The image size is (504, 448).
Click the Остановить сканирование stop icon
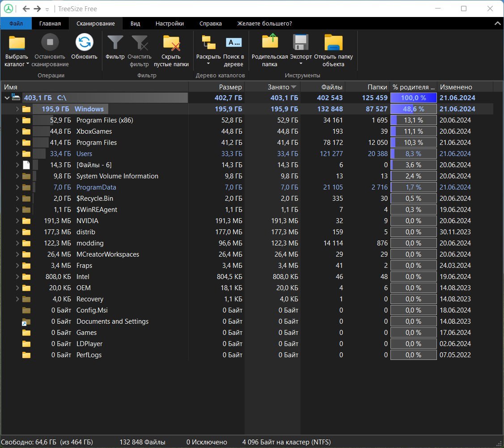click(50, 42)
